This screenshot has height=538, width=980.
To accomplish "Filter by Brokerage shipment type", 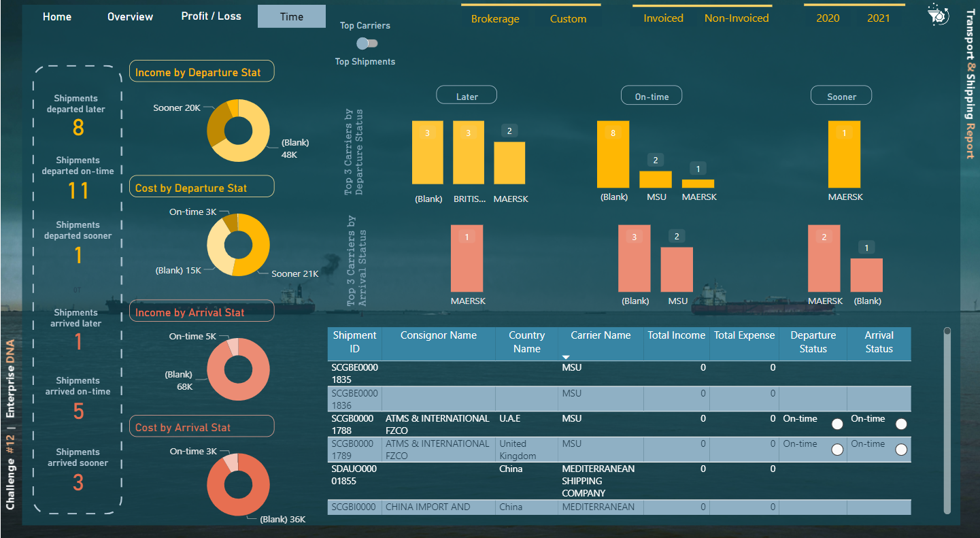I will click(x=495, y=19).
